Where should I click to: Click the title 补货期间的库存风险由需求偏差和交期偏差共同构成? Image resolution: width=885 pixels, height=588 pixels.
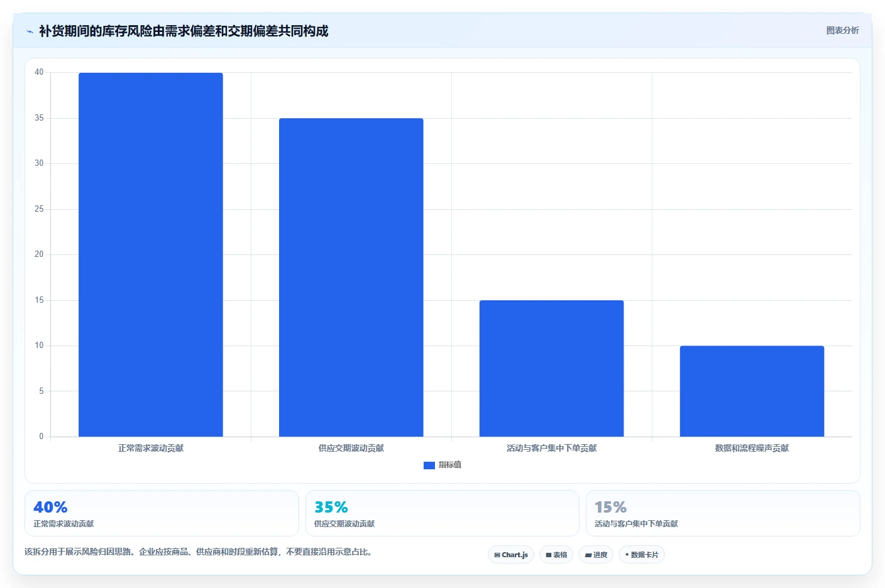(x=184, y=31)
